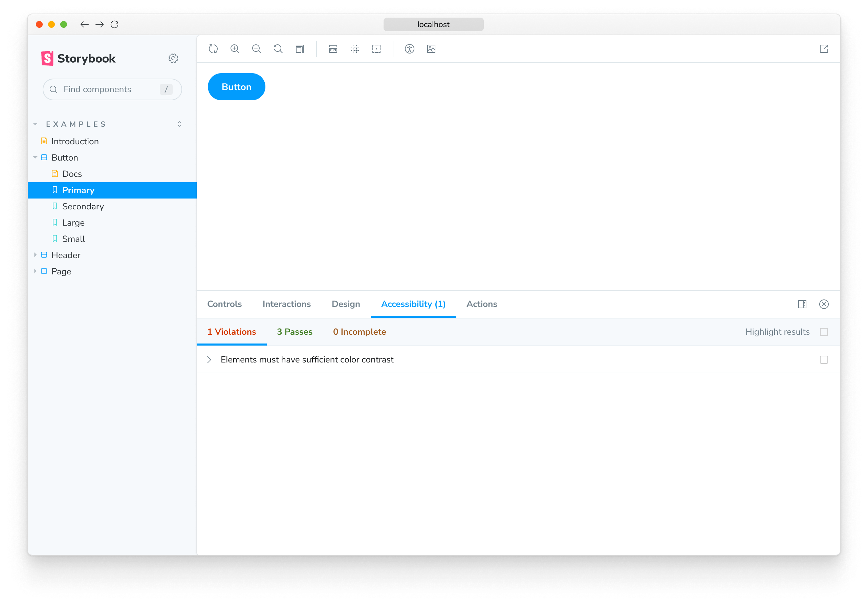
Task: Expand the color contrast violation details
Action: coord(209,359)
